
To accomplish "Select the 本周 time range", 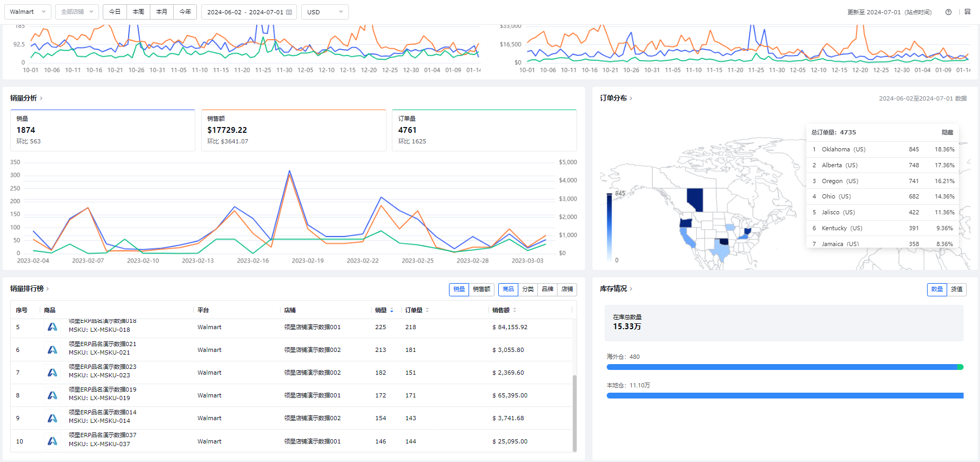I will coord(139,12).
